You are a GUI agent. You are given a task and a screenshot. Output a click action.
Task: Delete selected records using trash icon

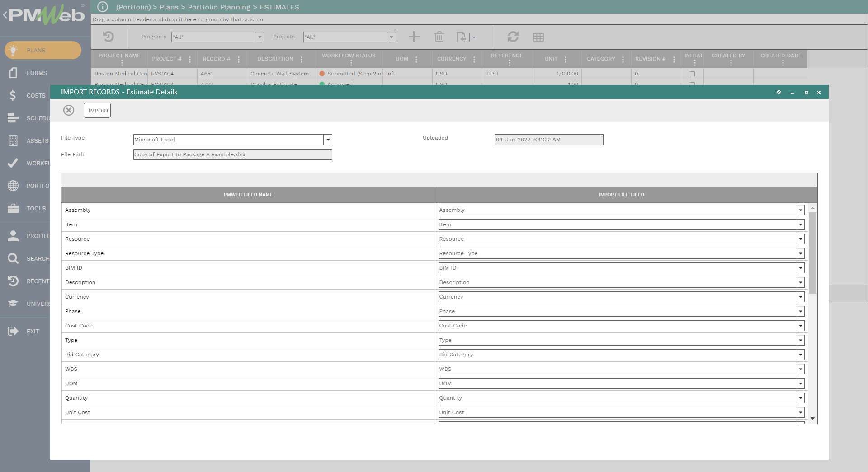pos(439,37)
